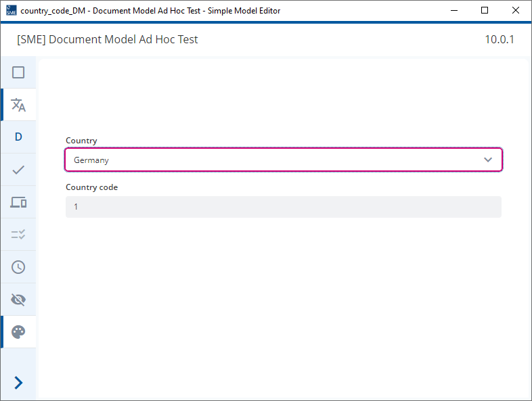Toggle the translation language sidebar icon
532x401 pixels.
point(18,105)
